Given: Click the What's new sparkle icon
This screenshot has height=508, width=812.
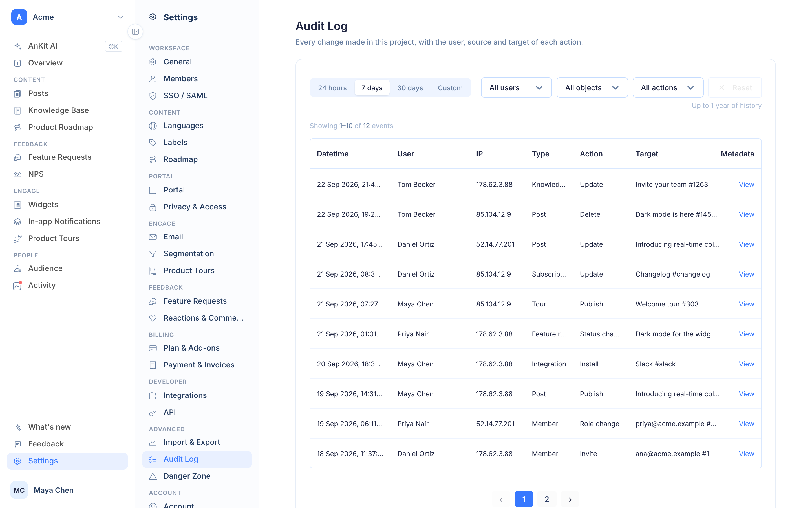Looking at the screenshot, I should [x=18, y=427].
